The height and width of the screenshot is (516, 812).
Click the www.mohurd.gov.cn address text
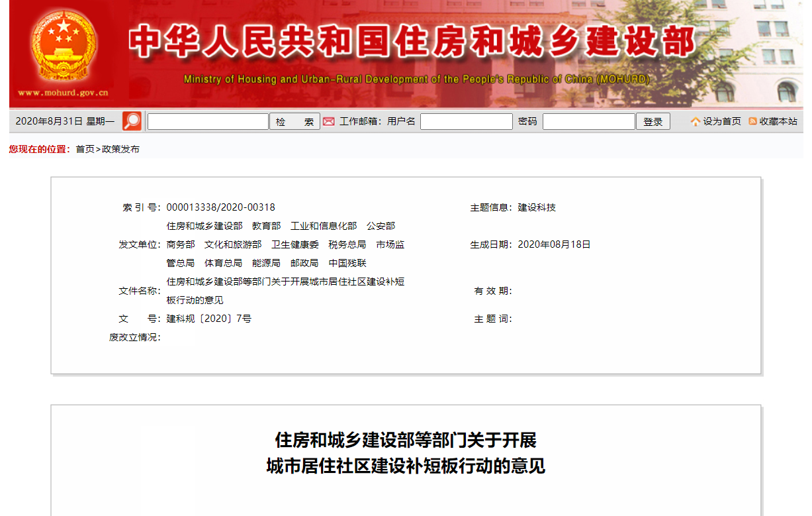63,93
